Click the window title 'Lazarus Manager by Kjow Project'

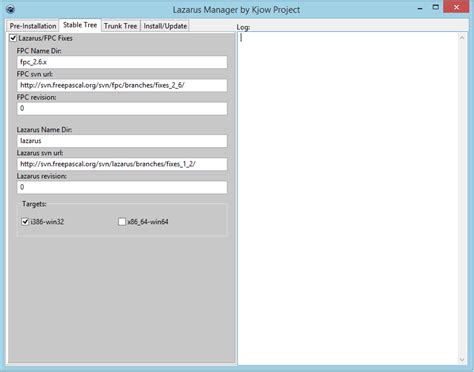pyautogui.click(x=236, y=10)
